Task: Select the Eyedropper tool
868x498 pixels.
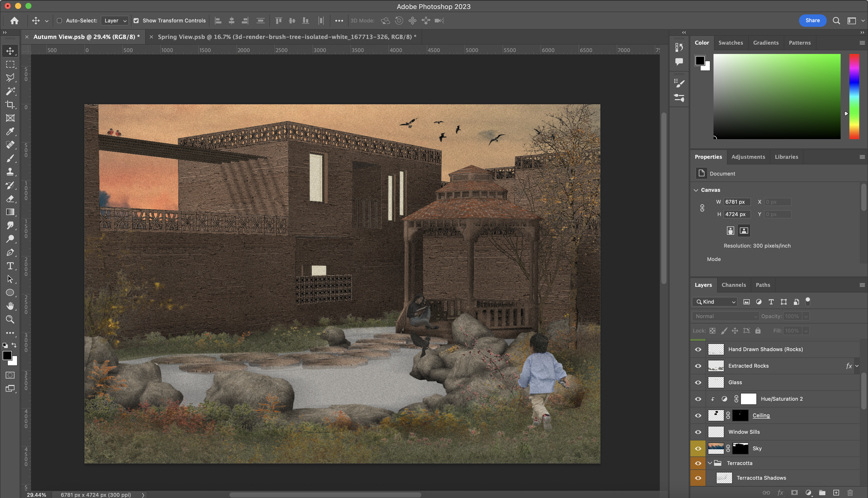Action: pos(10,132)
